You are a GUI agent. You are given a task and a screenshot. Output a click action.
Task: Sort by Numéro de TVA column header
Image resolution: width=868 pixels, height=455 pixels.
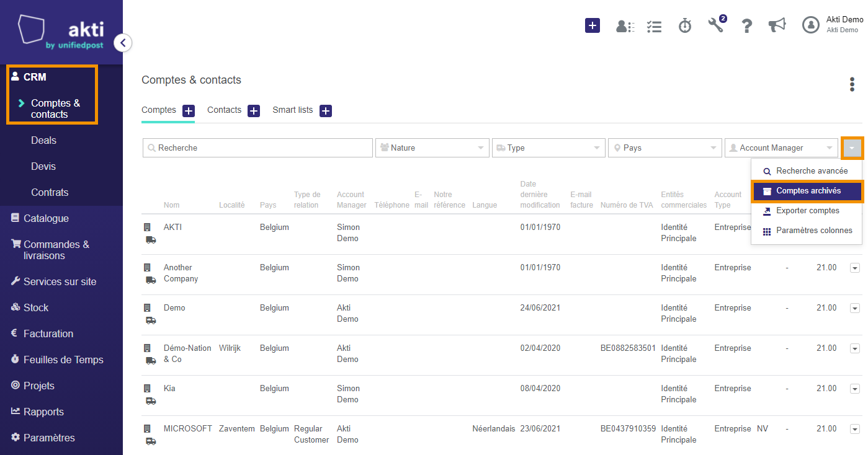(x=627, y=205)
